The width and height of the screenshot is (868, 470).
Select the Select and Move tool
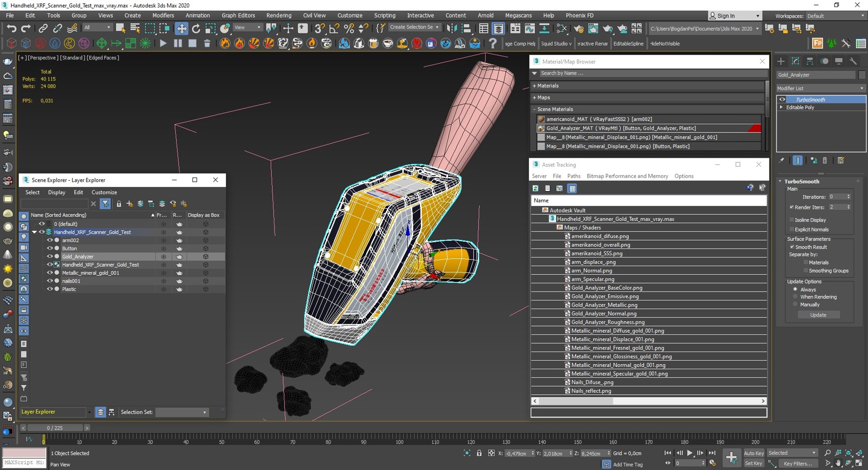click(181, 28)
